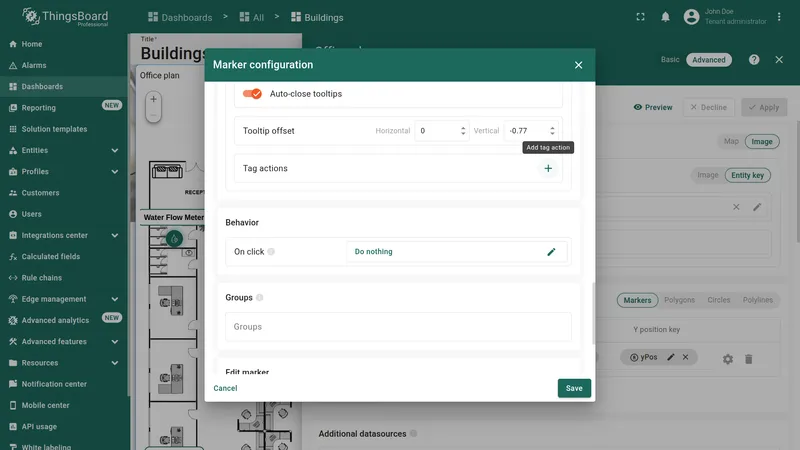Show help hint next to On click
800x450 pixels.
[x=271, y=252]
